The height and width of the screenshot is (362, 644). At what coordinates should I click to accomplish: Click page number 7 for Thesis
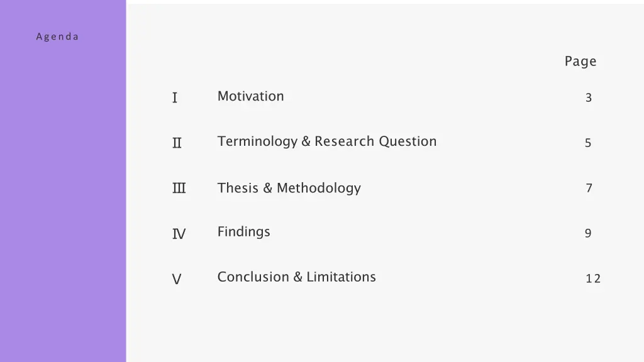click(589, 188)
